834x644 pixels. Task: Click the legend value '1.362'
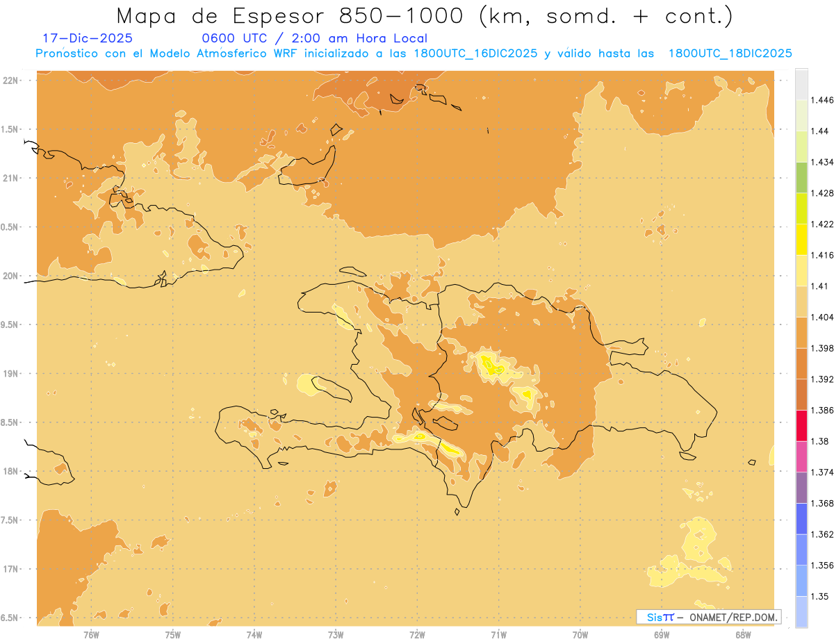[821, 534]
